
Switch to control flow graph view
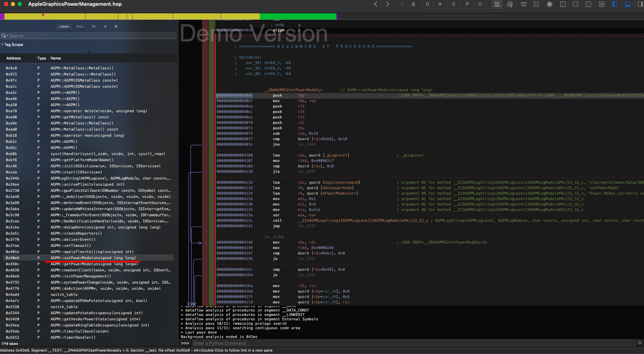tap(510, 4)
